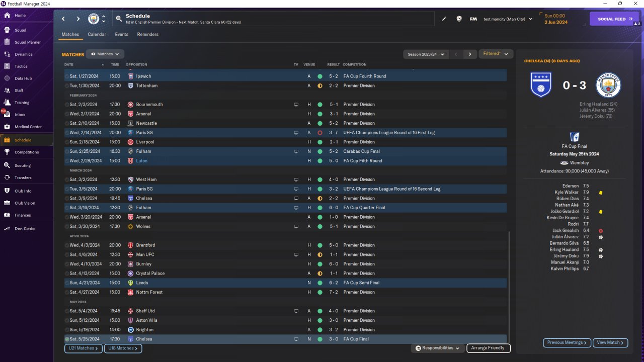This screenshot has height=362, width=644.
Task: Open the Matches view dropdown
Action: tap(105, 54)
